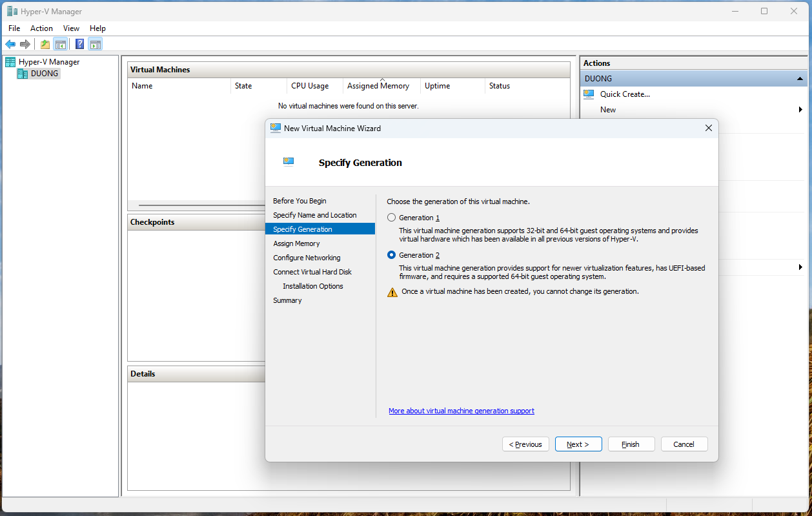Go to Summary wizard step

click(x=287, y=300)
